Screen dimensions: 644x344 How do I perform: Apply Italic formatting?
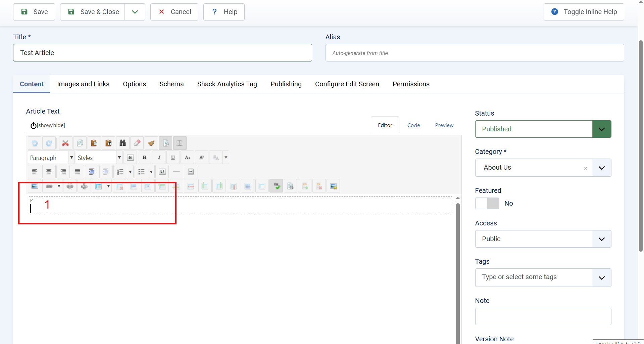pyautogui.click(x=159, y=158)
